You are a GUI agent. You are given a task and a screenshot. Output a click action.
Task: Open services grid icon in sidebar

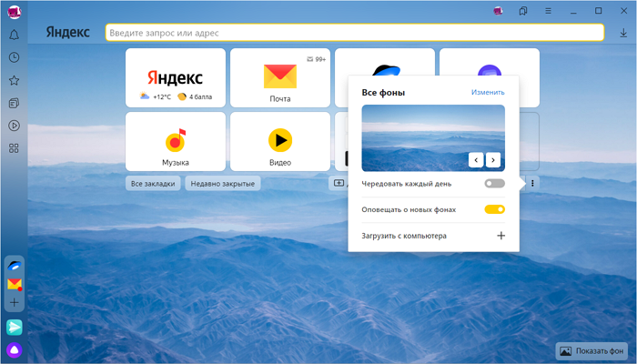click(x=14, y=148)
